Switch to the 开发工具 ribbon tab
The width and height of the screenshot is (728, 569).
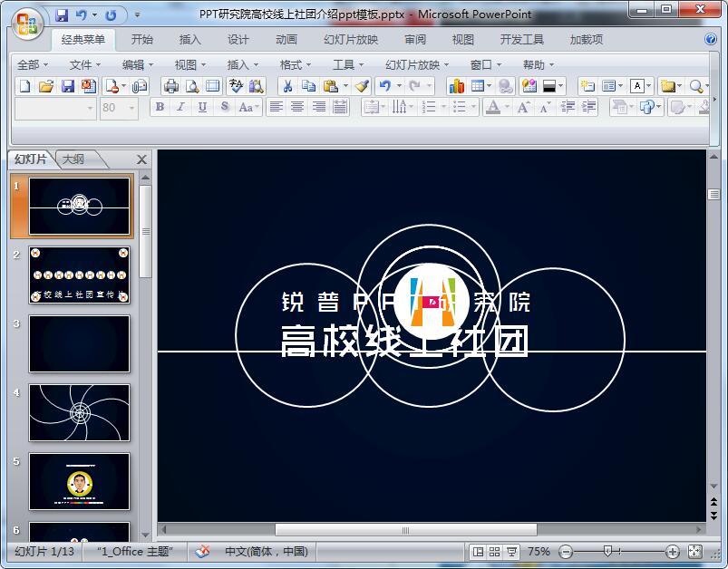pos(521,40)
